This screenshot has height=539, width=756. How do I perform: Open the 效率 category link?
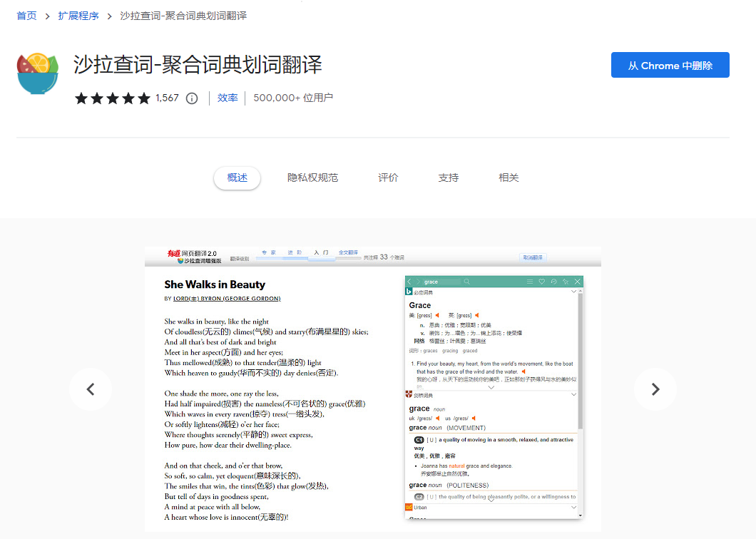point(227,98)
